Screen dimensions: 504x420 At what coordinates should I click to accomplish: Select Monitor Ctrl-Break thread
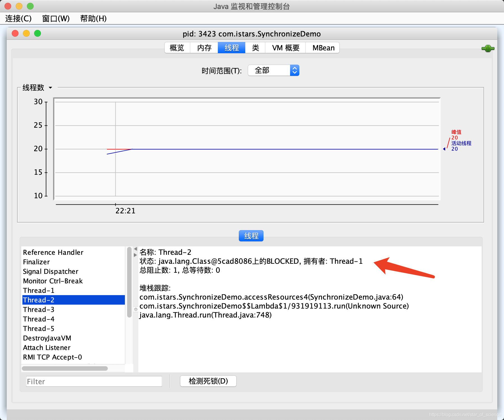(x=73, y=281)
